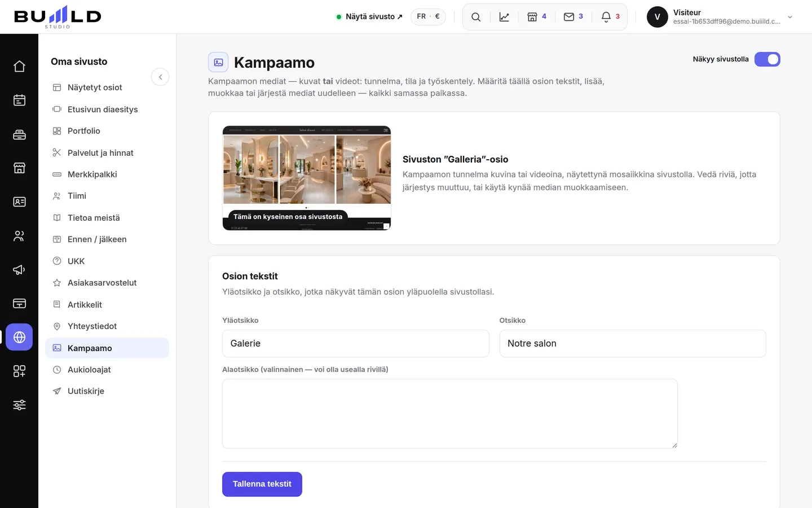The height and width of the screenshot is (508, 812).
Task: Open Uutiskirje section
Action: coord(107,391)
